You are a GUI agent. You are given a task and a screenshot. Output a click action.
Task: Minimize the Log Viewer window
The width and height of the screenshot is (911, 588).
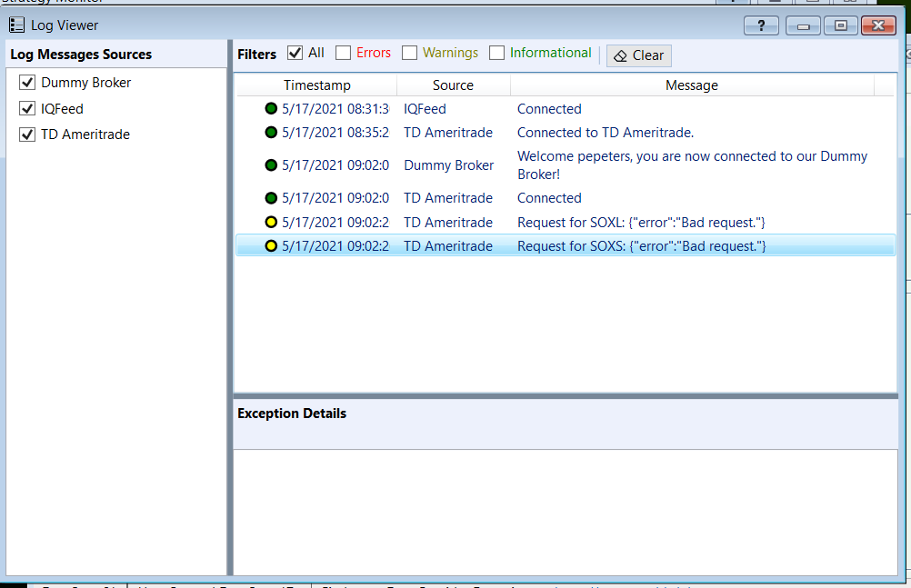[x=803, y=25]
